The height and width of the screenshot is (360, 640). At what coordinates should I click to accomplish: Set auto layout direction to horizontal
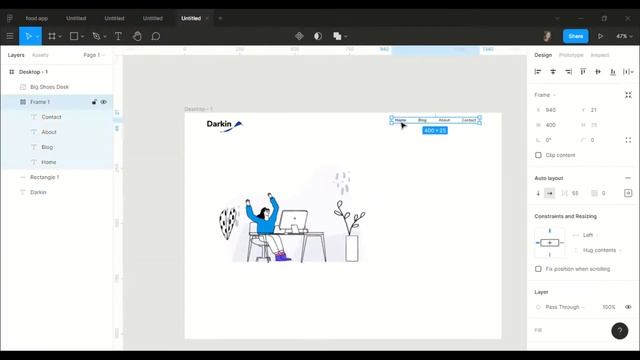tap(550, 193)
